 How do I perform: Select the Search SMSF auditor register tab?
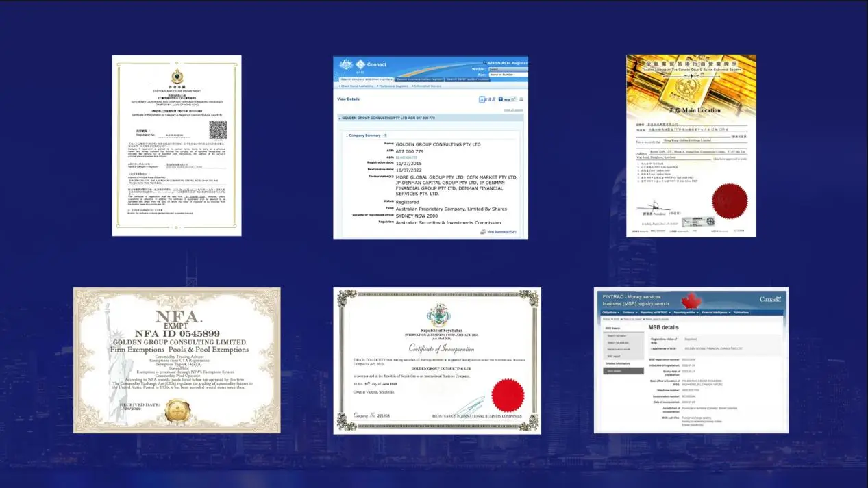pos(467,79)
